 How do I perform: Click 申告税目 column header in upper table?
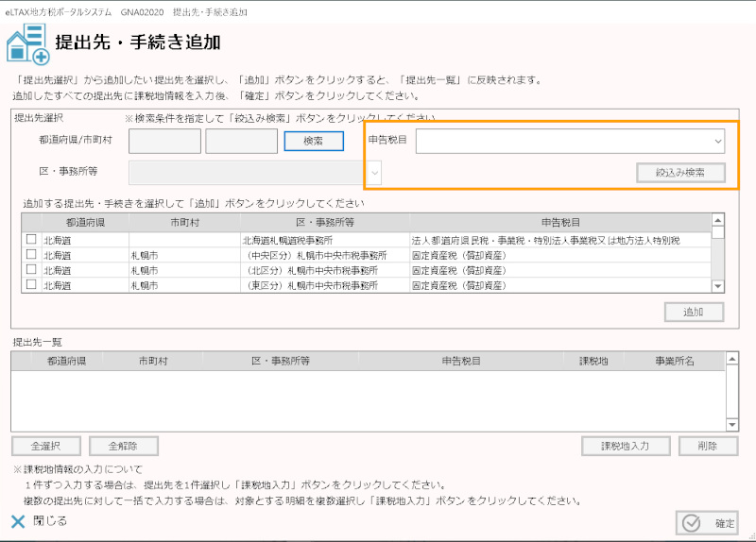pos(560,223)
